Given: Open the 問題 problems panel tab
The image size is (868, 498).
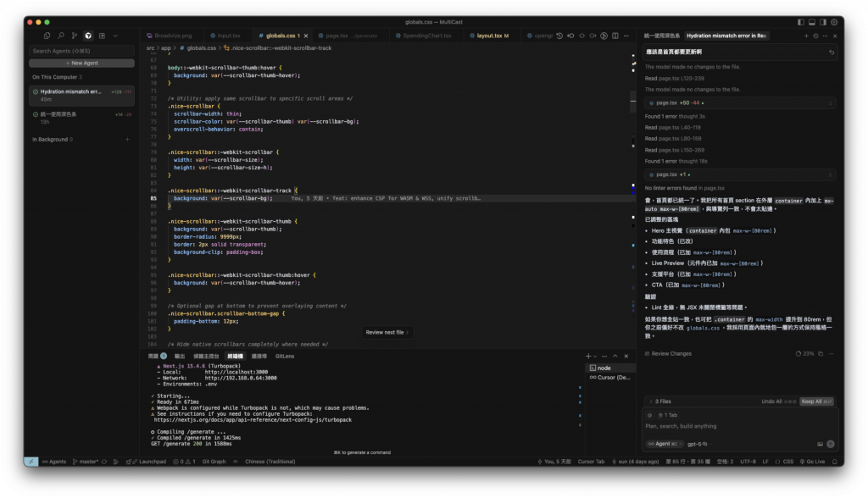Looking at the screenshot, I should (x=157, y=357).
